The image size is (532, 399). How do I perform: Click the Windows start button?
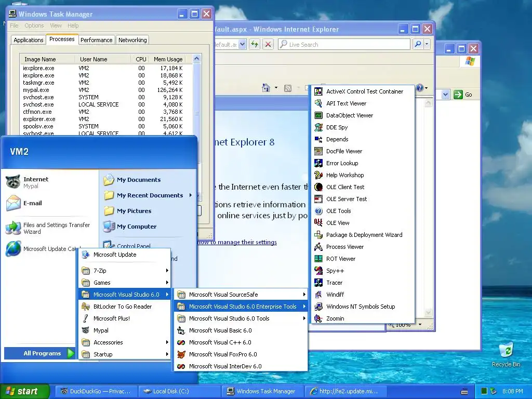25,391
